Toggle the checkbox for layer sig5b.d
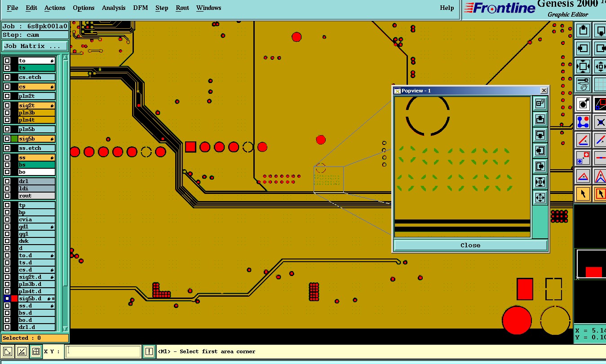The height and width of the screenshot is (364, 606). click(x=7, y=298)
